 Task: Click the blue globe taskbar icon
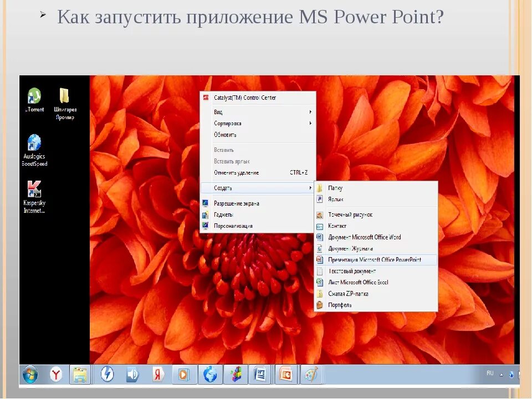(211, 375)
